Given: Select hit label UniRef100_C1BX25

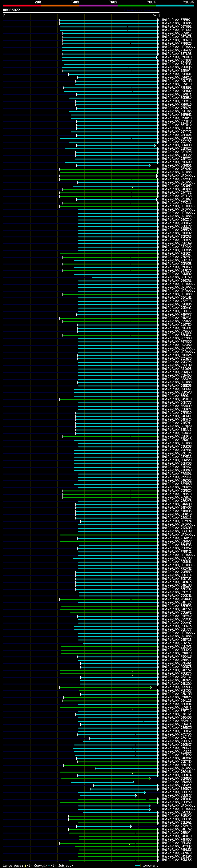Looking at the screenshot, I should (177, 355).
